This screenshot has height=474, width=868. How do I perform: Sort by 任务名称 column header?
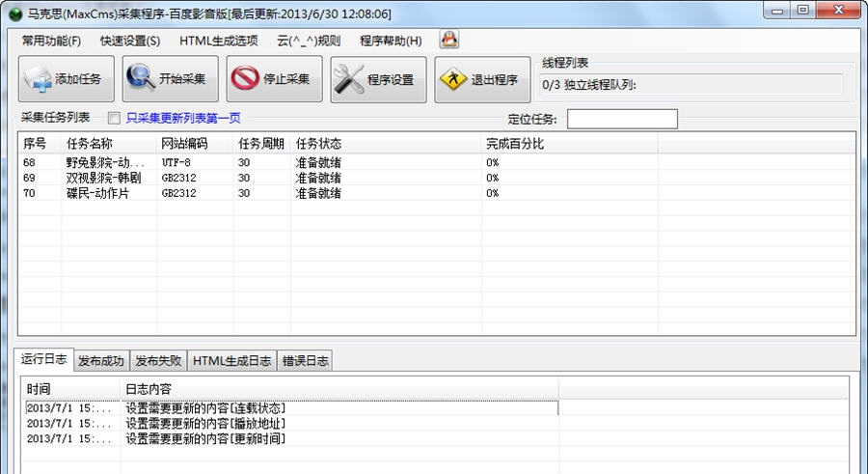pyautogui.click(x=109, y=144)
